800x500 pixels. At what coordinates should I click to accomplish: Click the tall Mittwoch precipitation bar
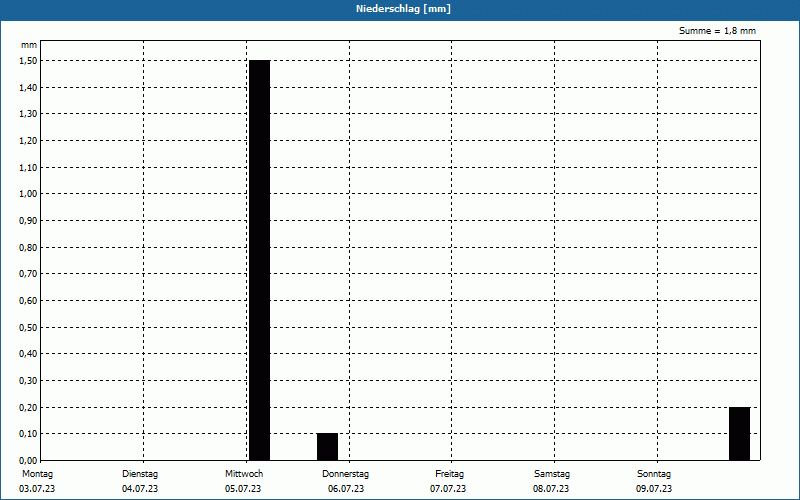(x=259, y=260)
